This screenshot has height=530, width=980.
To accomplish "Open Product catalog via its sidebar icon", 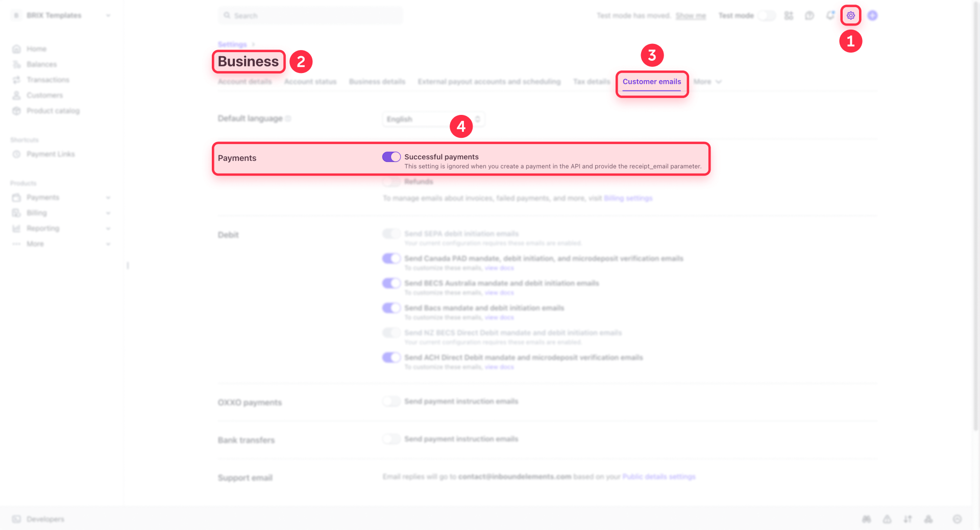I will (x=17, y=110).
